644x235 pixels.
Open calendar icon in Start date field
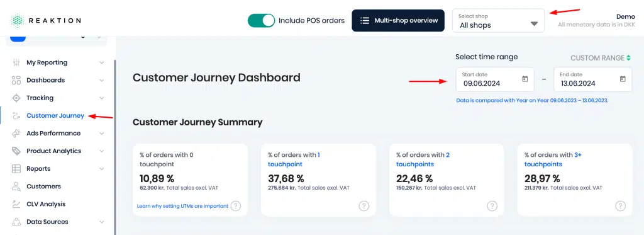click(x=525, y=79)
